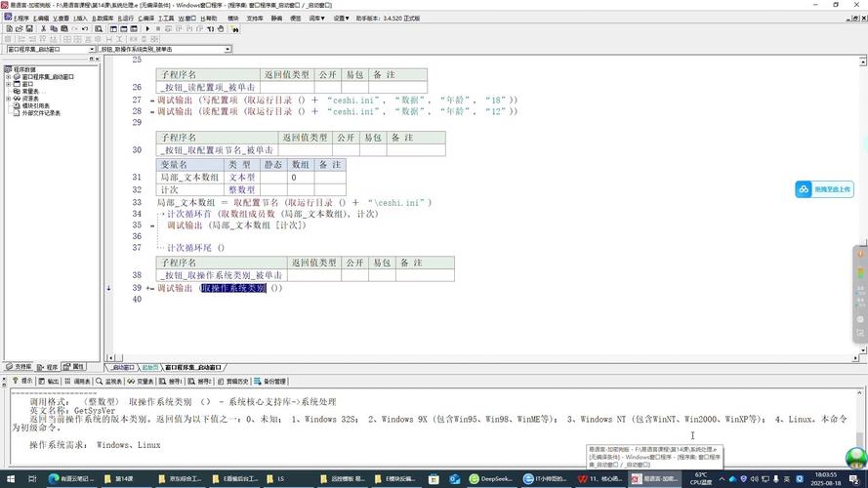The height and width of the screenshot is (488, 868).
Task: Open the New file toolbar icon
Action: (x=8, y=29)
